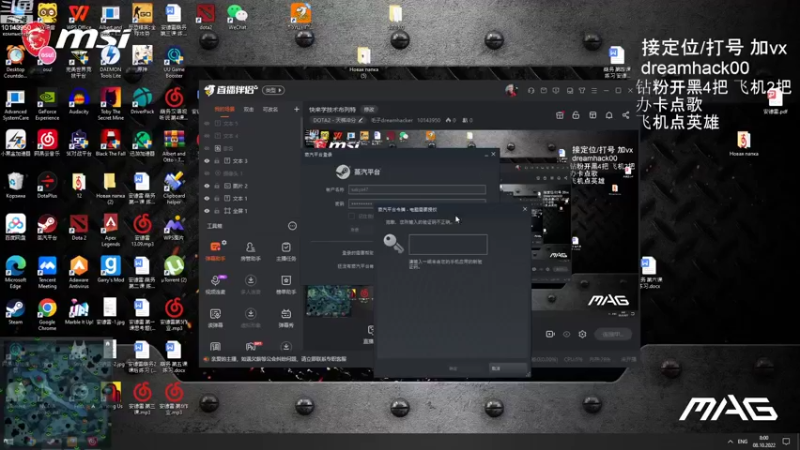Image resolution: width=800 pixels, height=450 pixels.
Task: Select the 文本 3 source row label
Action: click(x=240, y=161)
